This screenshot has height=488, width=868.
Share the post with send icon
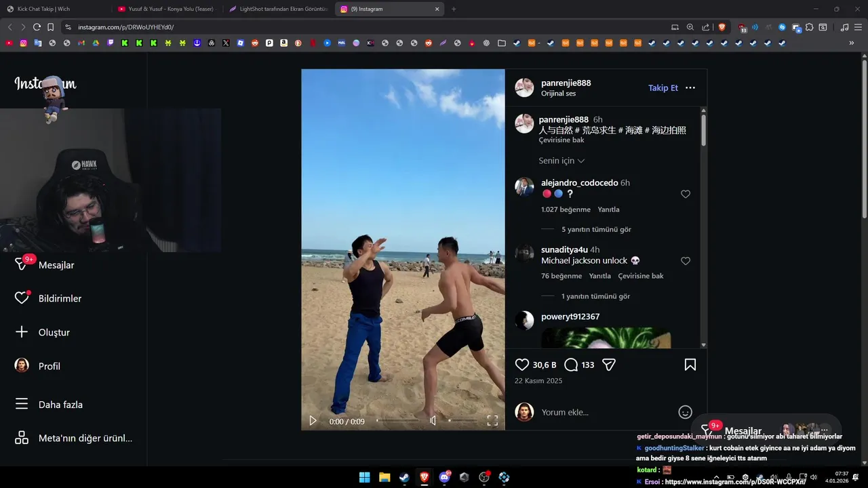coord(609,365)
